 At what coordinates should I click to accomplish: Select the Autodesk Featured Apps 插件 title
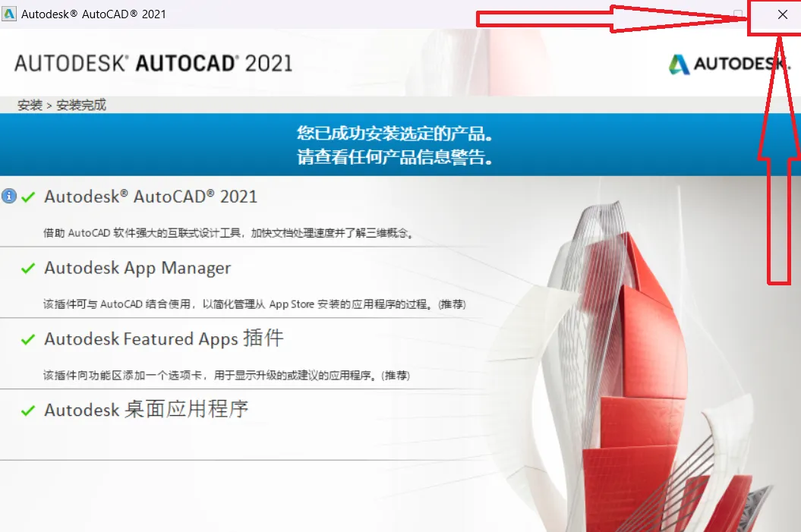point(164,338)
